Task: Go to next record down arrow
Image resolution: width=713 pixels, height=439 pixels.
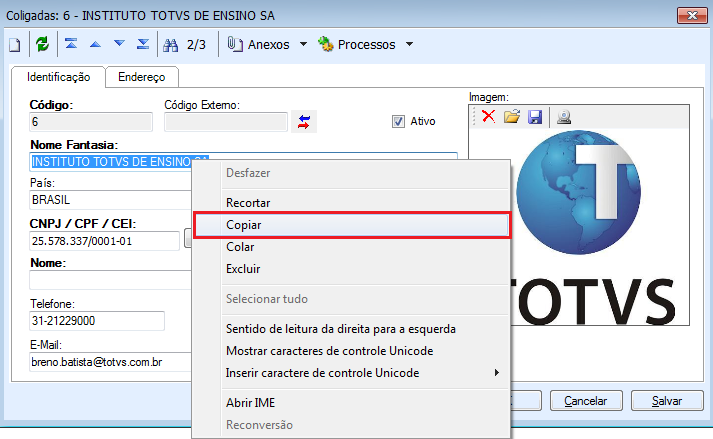Action: [119, 44]
